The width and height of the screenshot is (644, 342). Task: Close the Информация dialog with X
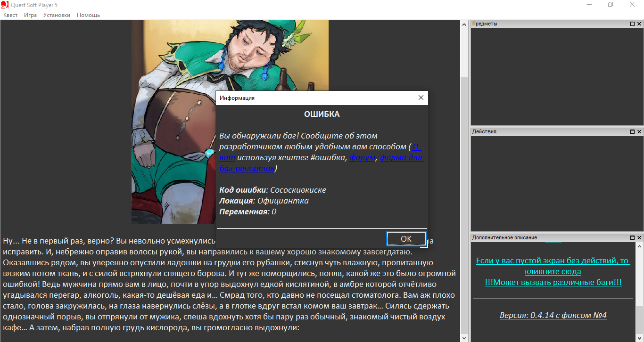click(421, 98)
